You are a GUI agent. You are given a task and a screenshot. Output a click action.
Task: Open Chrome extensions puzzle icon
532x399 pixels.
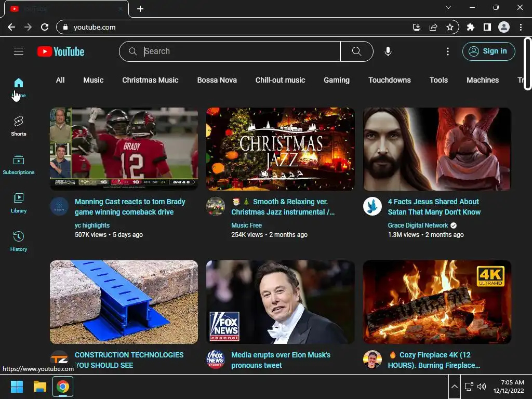click(471, 27)
